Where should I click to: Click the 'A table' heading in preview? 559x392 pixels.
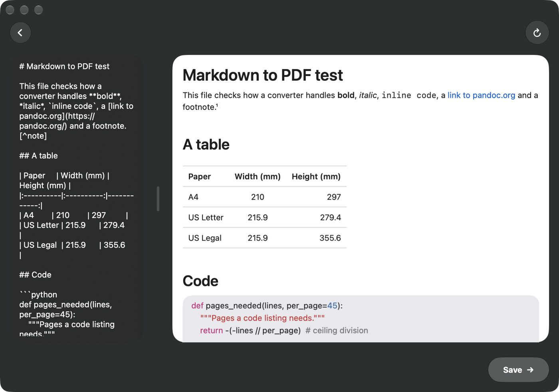coord(206,144)
